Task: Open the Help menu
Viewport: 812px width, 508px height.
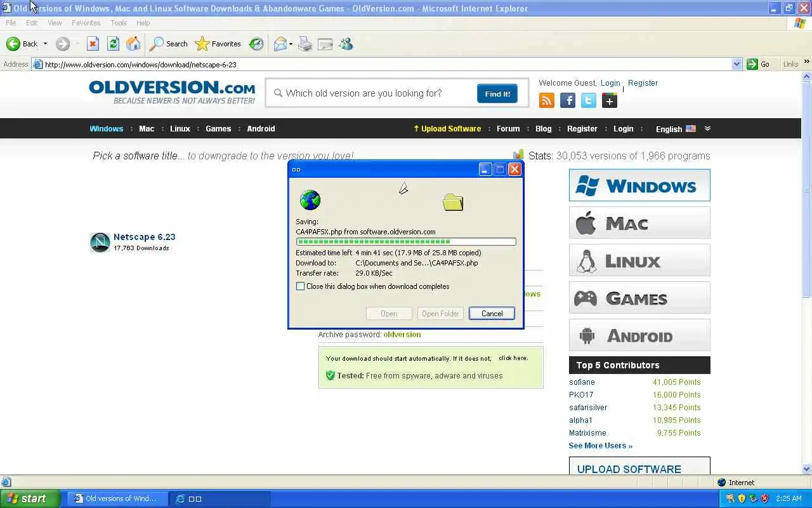Action: coord(143,23)
